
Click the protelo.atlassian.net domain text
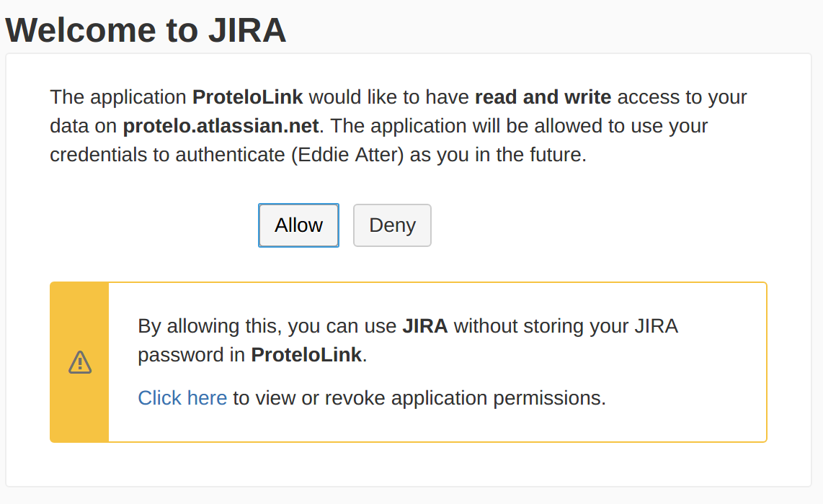pos(221,126)
